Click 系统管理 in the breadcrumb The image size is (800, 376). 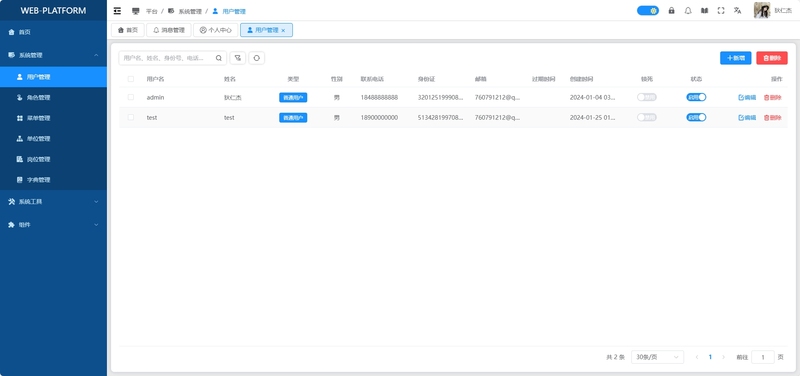pyautogui.click(x=190, y=11)
